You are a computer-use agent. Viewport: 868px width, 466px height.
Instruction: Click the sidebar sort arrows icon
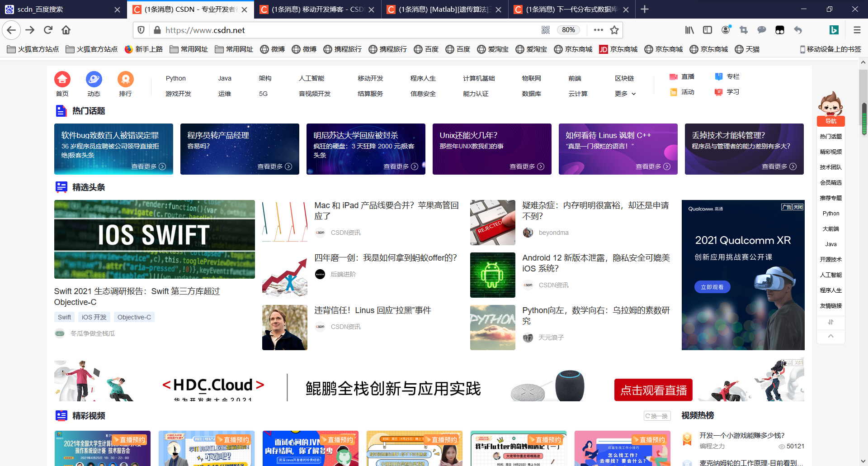point(831,322)
